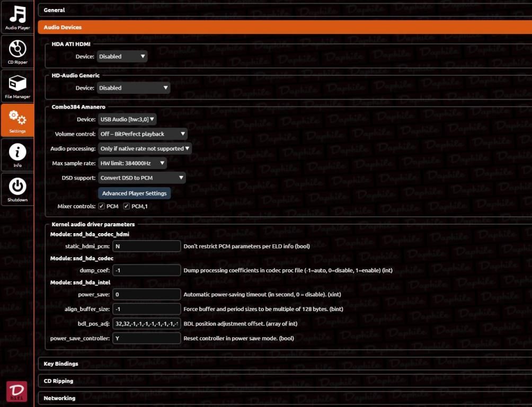
Task: Click the 'BDL position adjustment offset' description
Action: pyautogui.click(x=240, y=324)
